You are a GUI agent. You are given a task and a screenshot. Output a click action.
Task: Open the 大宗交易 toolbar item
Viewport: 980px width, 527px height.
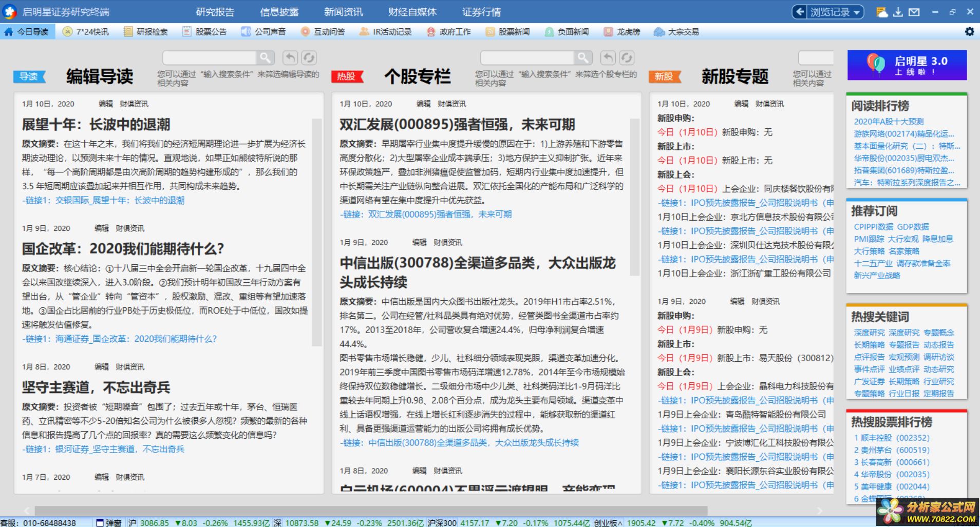[676, 32]
